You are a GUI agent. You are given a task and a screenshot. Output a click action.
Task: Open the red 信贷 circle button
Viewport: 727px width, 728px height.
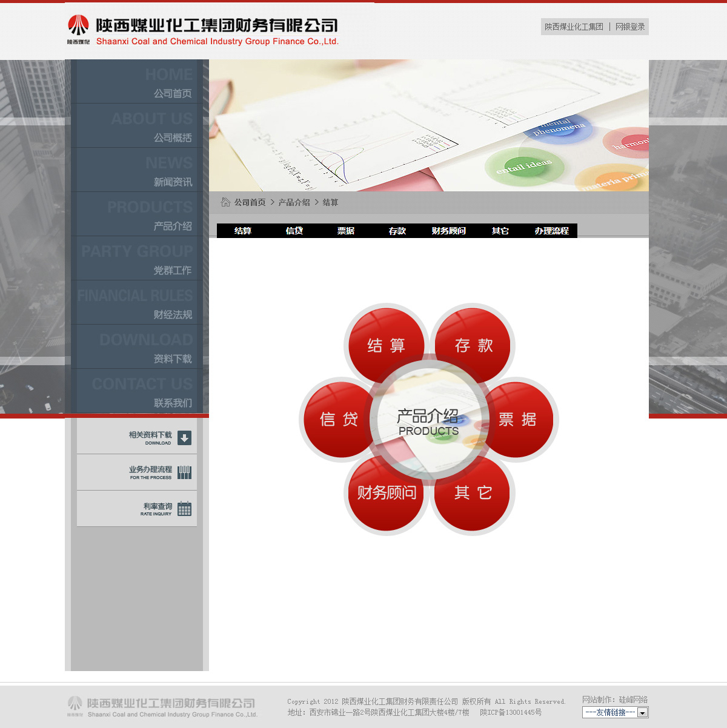tap(337, 419)
